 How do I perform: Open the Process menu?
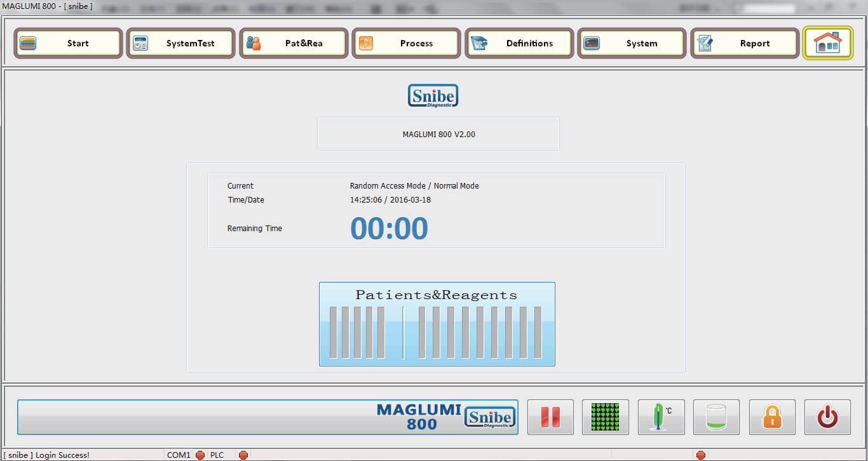(x=407, y=43)
